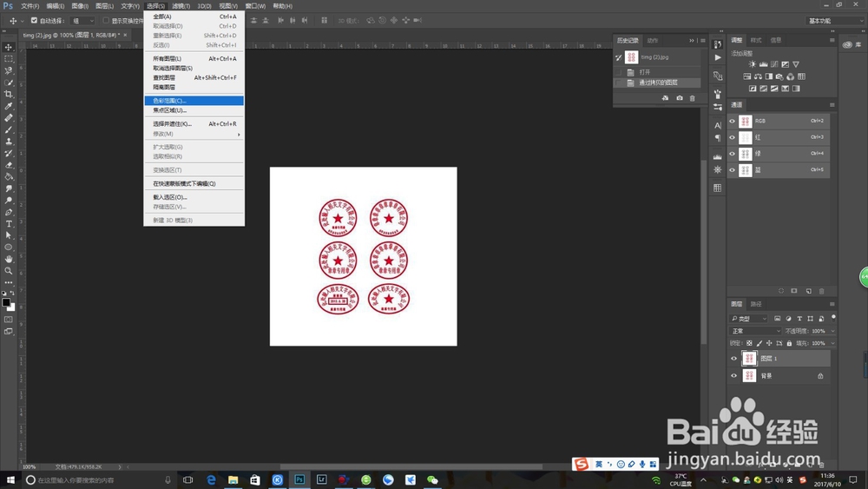Select the Crop tool
This screenshot has height=489, width=868.
coord(9,94)
